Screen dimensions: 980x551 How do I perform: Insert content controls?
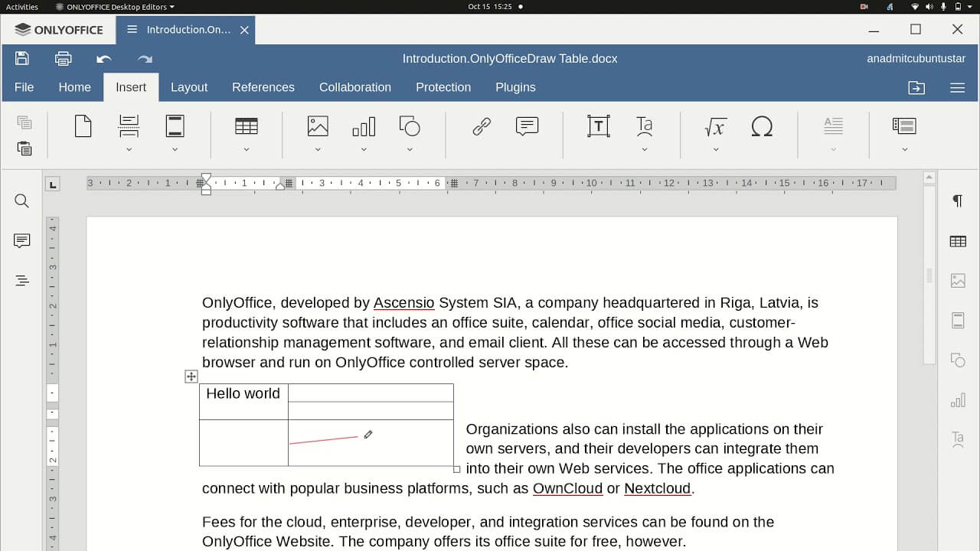(x=904, y=126)
